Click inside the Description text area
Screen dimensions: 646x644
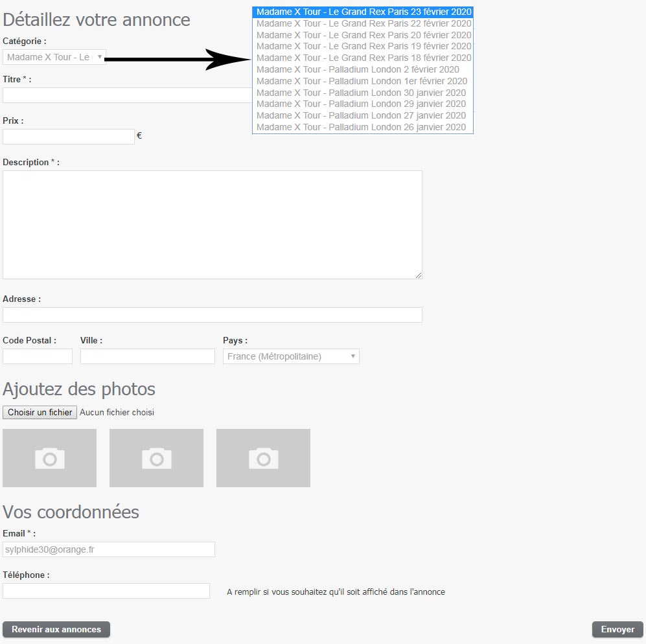pos(212,225)
